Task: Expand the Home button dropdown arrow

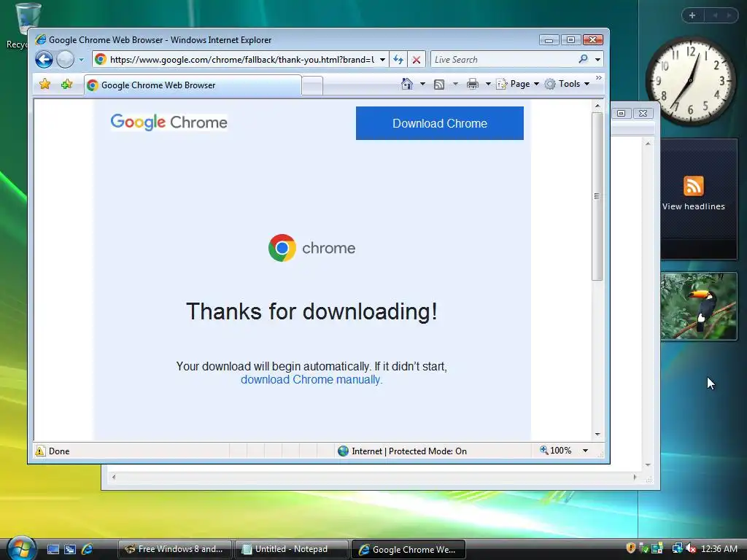Action: 422,84
